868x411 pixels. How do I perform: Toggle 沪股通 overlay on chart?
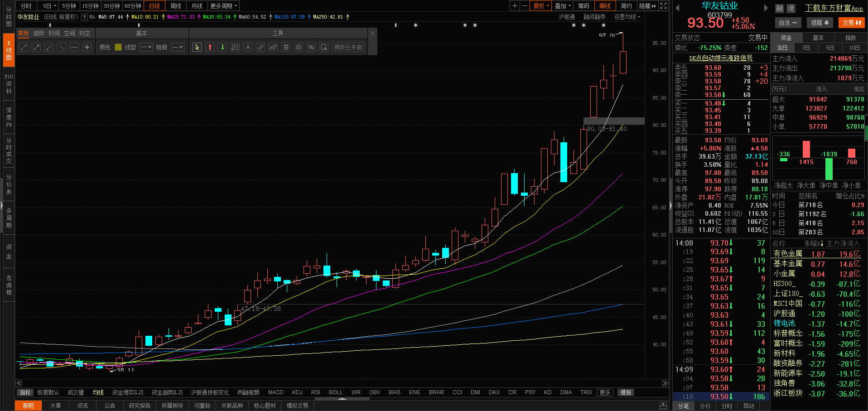click(x=567, y=17)
